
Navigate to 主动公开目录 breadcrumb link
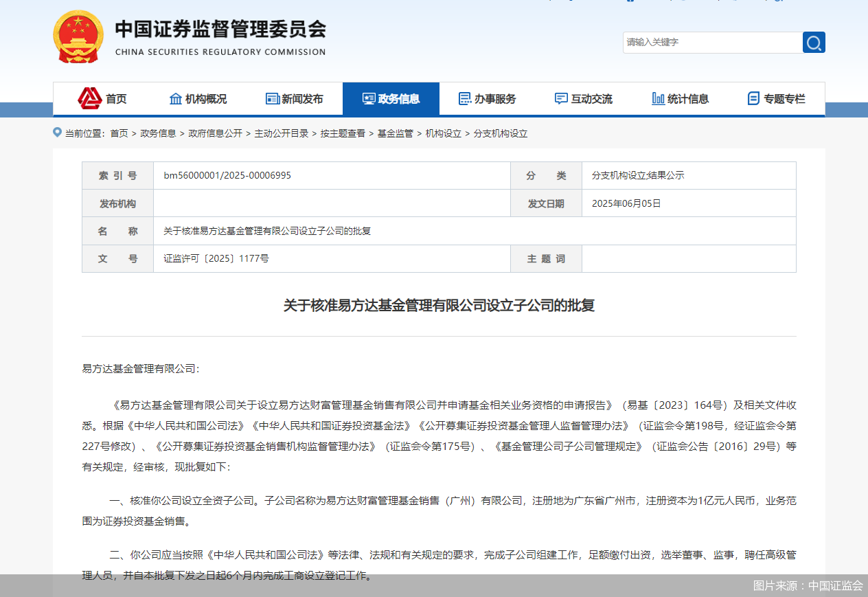[281, 133]
